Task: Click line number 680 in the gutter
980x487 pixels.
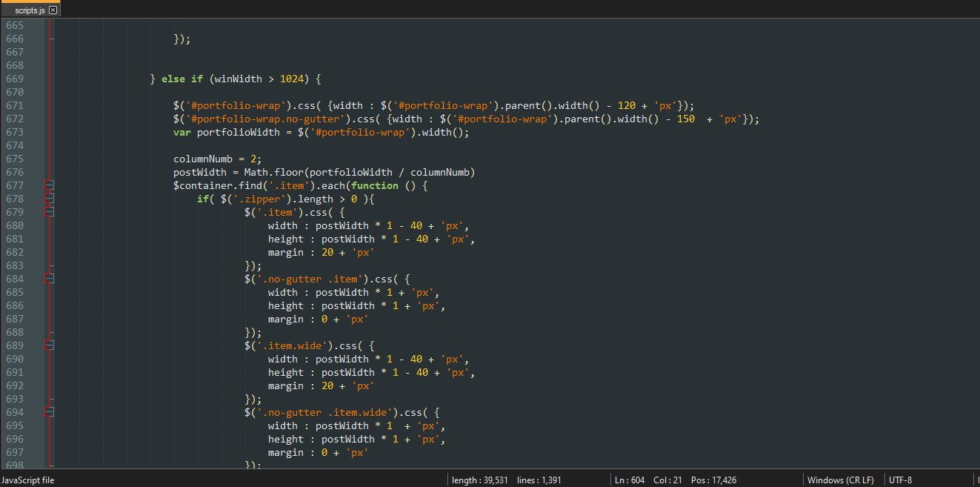Action: (x=15, y=225)
